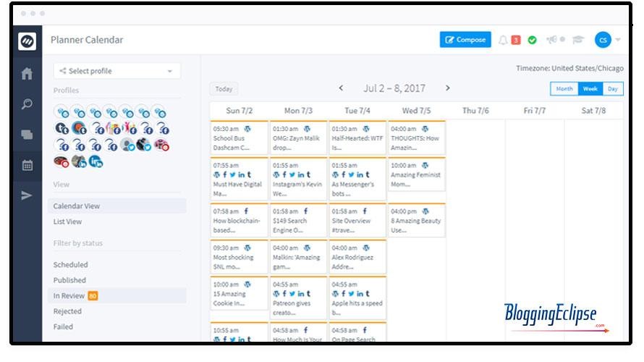644x362 pixels.
Task: Click the 'Jul 2 – 8, 2017' date range
Action: coord(394,88)
